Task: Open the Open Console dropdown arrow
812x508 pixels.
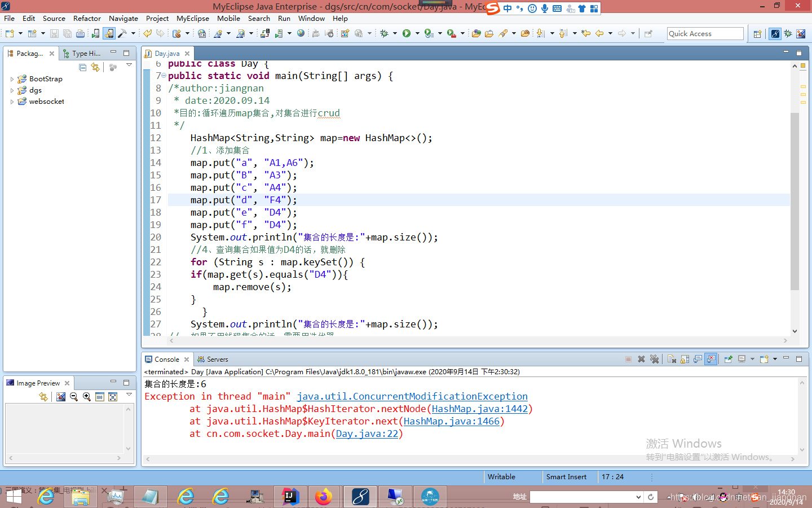Action: [x=775, y=359]
